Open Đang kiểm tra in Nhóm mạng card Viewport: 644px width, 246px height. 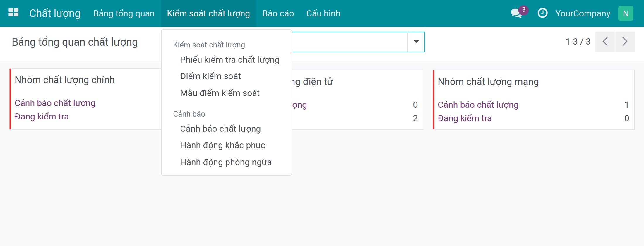click(x=465, y=118)
